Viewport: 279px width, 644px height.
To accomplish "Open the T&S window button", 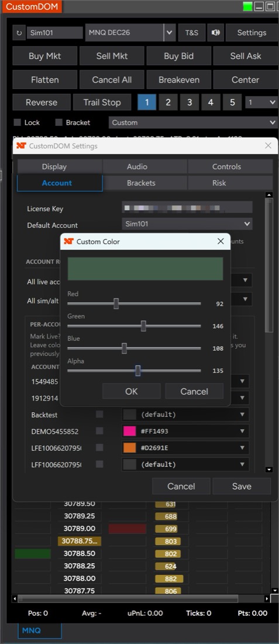I will pos(192,33).
